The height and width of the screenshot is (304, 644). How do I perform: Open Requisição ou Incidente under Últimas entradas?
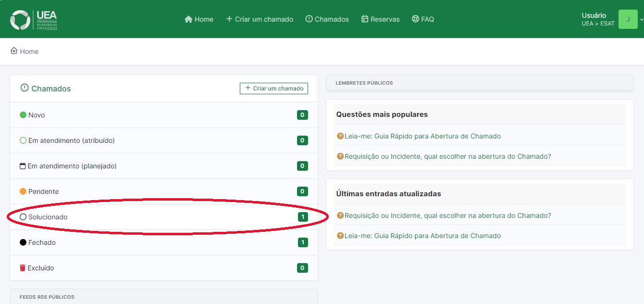click(447, 215)
